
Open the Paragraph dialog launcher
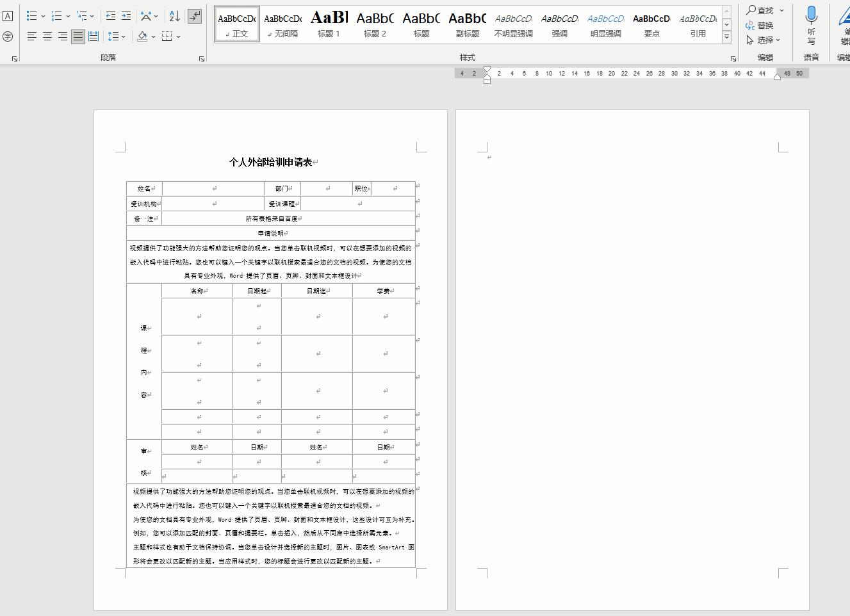point(202,58)
